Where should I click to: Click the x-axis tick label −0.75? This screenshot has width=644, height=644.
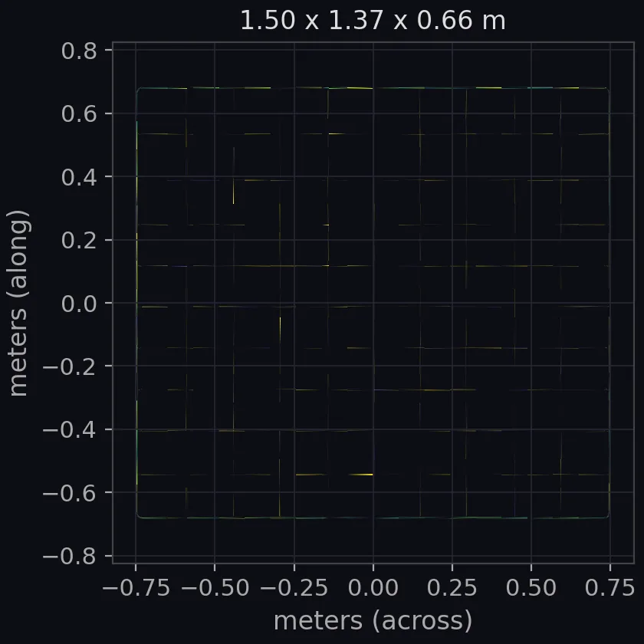(136, 587)
